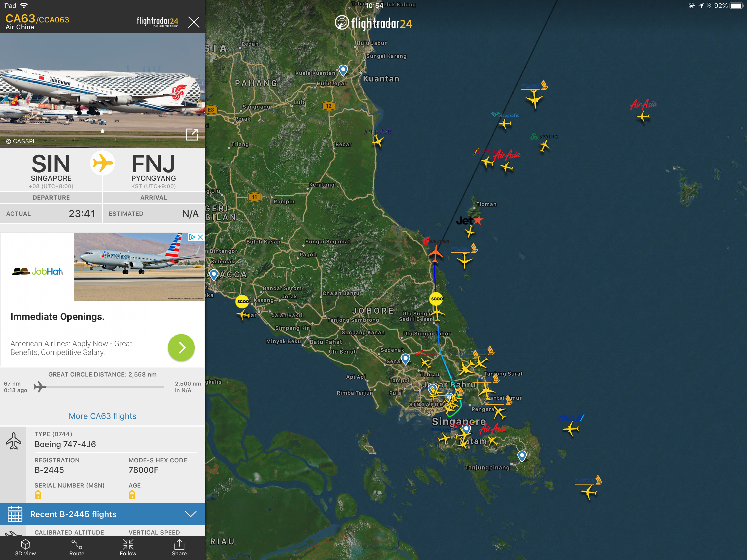
Task: Expand Recent B-2445 flights chevron
Action: point(191,514)
